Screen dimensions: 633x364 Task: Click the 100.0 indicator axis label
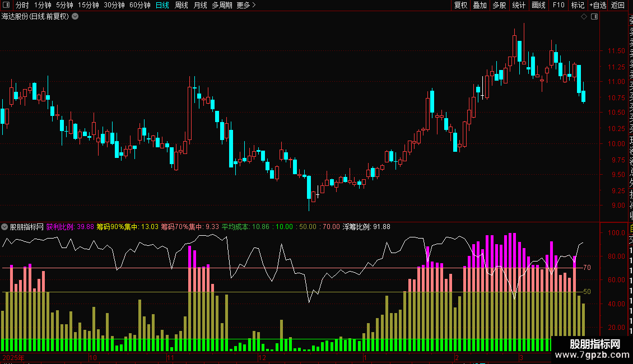(x=616, y=233)
